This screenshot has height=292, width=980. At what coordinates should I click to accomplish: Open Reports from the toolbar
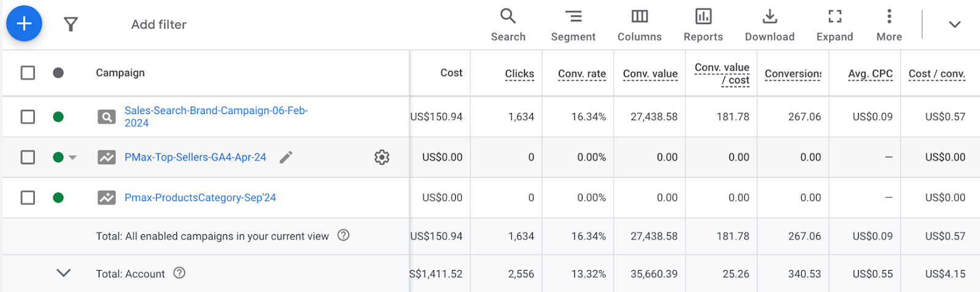click(x=703, y=25)
